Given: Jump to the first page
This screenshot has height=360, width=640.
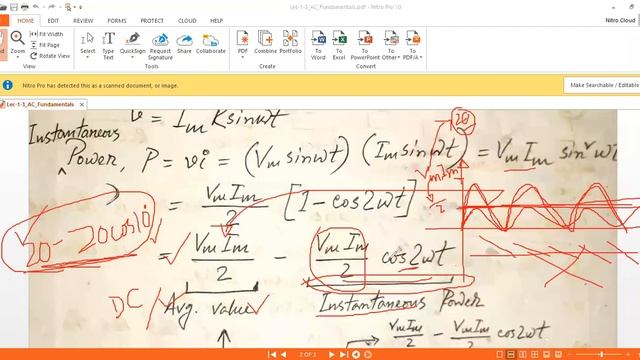Looking at the screenshot, I should 272,354.
